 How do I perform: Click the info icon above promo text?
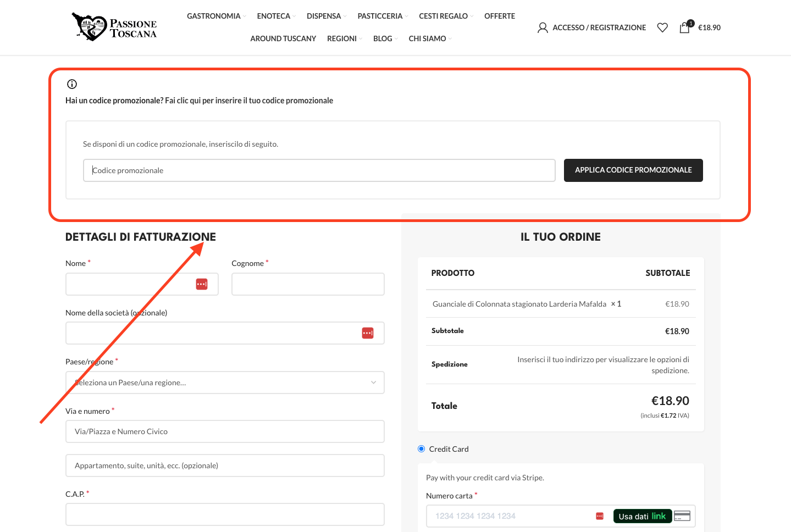[72, 84]
